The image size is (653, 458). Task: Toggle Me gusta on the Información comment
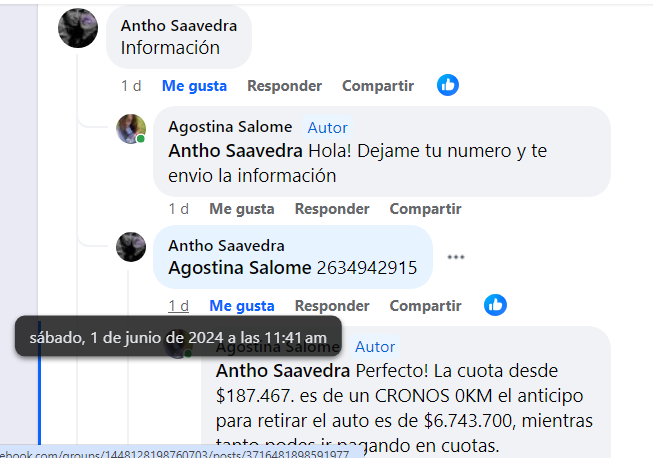(194, 86)
